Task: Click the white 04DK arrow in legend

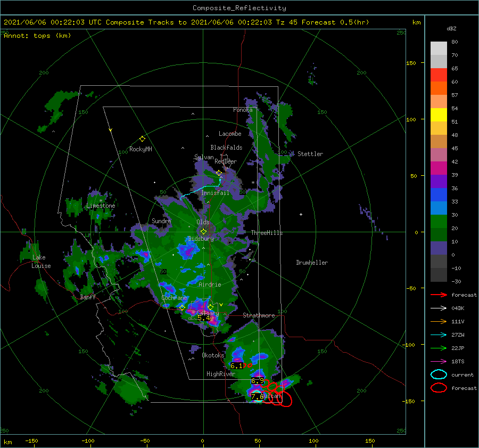Action: coord(439,308)
